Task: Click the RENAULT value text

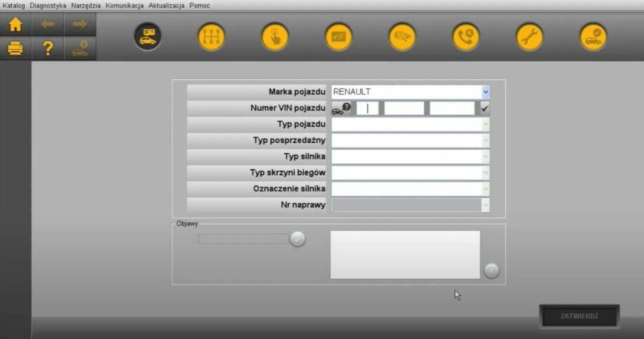Action: [352, 92]
